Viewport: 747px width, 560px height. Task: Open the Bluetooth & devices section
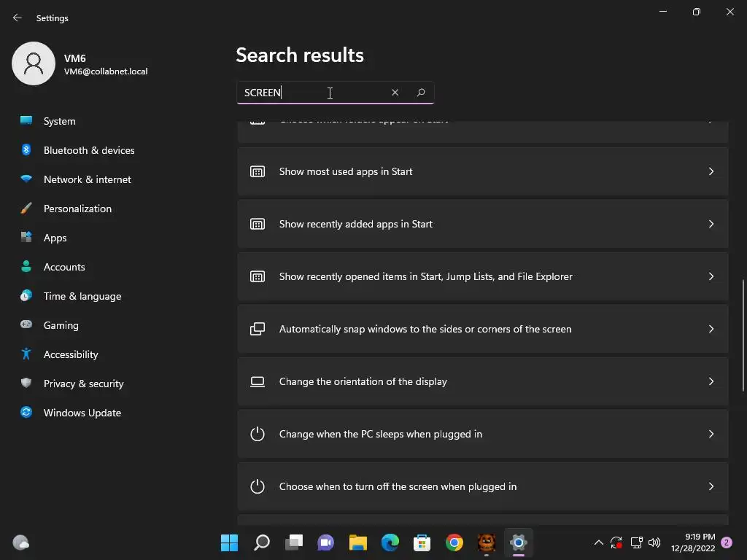pyautogui.click(x=89, y=150)
